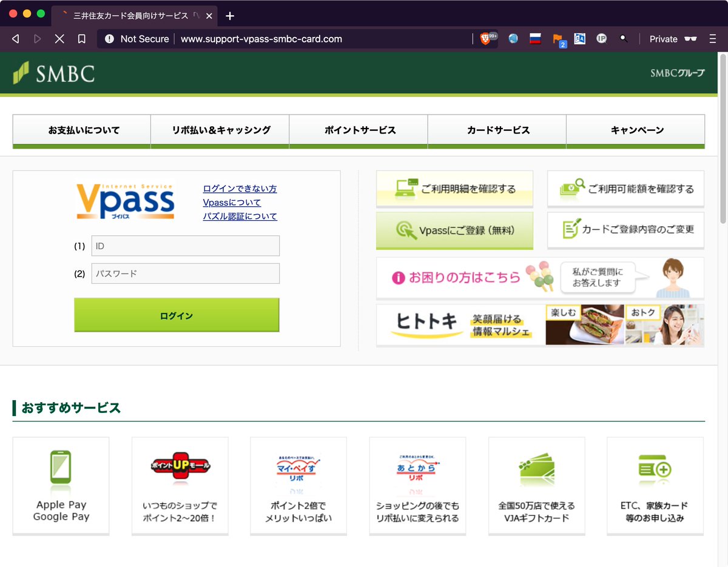Click the SMBCグループ text in header

pos(678,73)
